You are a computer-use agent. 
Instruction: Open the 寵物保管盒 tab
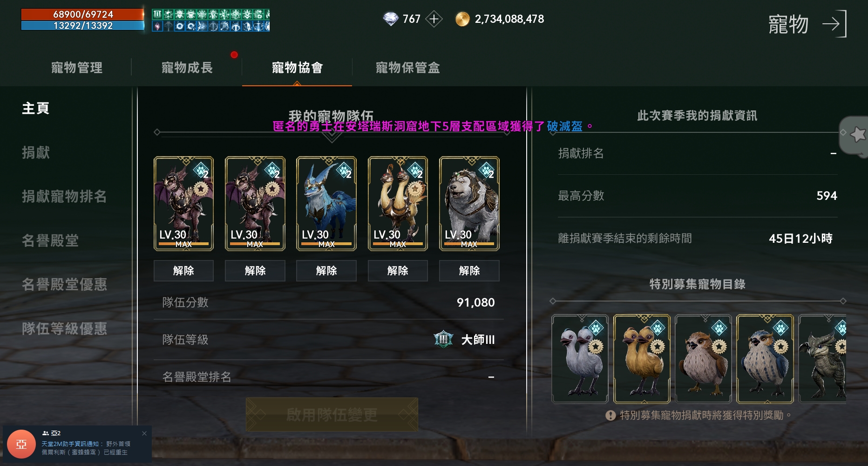[x=408, y=68]
